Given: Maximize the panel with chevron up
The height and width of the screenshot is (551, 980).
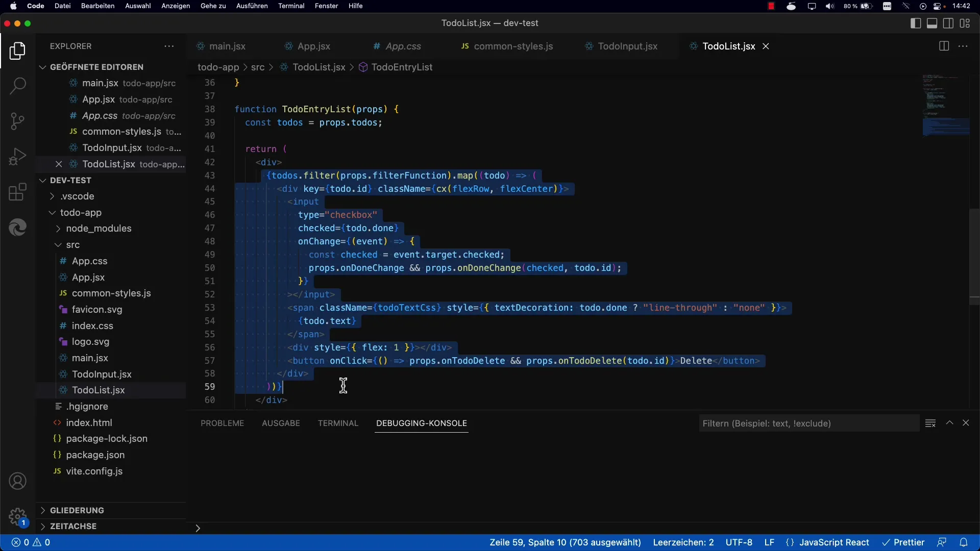Looking at the screenshot, I should [x=950, y=423].
